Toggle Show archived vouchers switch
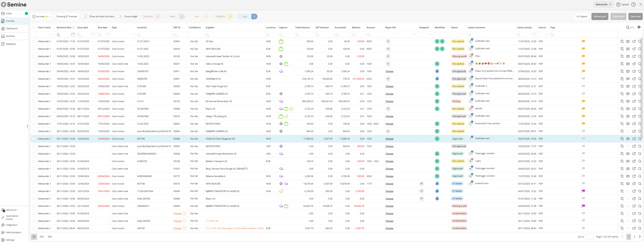 pos(84,16)
